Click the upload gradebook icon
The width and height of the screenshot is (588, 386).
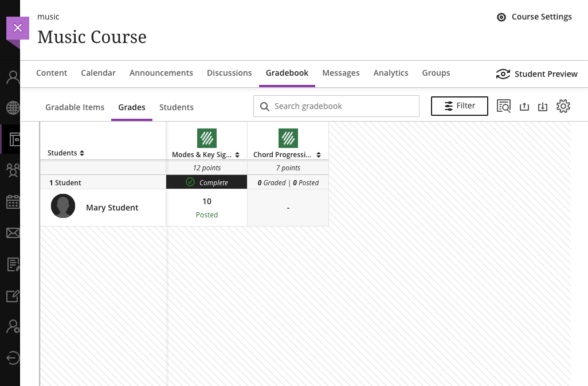click(524, 107)
